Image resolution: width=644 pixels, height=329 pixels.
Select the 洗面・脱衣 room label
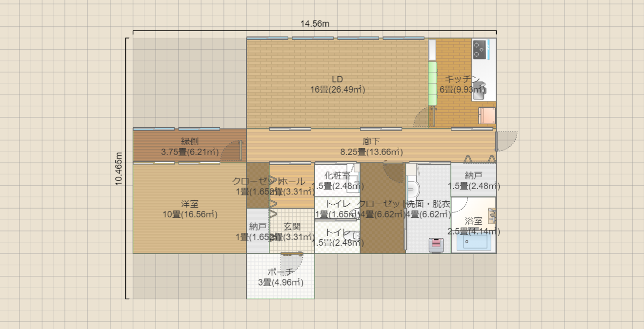[x=428, y=209]
